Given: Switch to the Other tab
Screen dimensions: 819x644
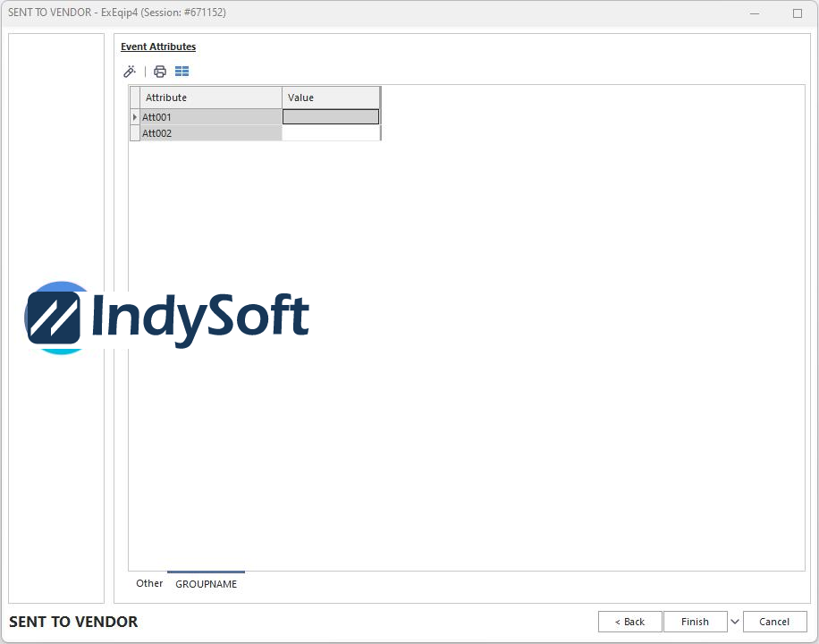Looking at the screenshot, I should click(x=149, y=583).
